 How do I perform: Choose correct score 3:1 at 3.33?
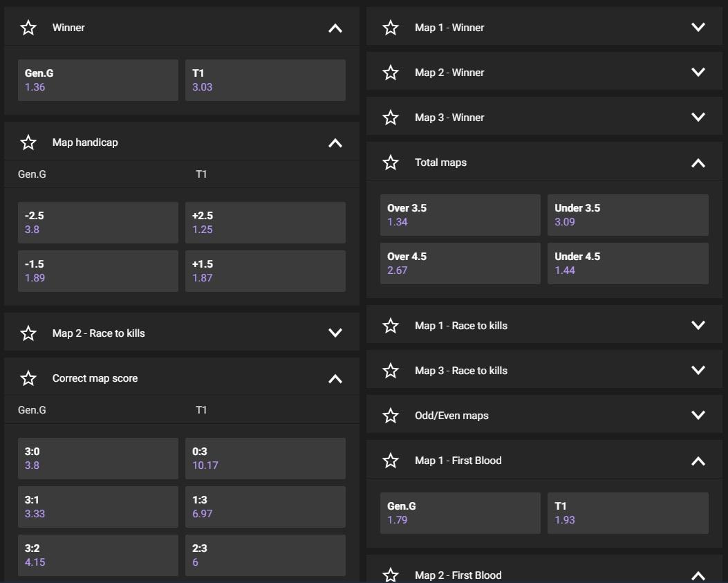click(x=98, y=507)
